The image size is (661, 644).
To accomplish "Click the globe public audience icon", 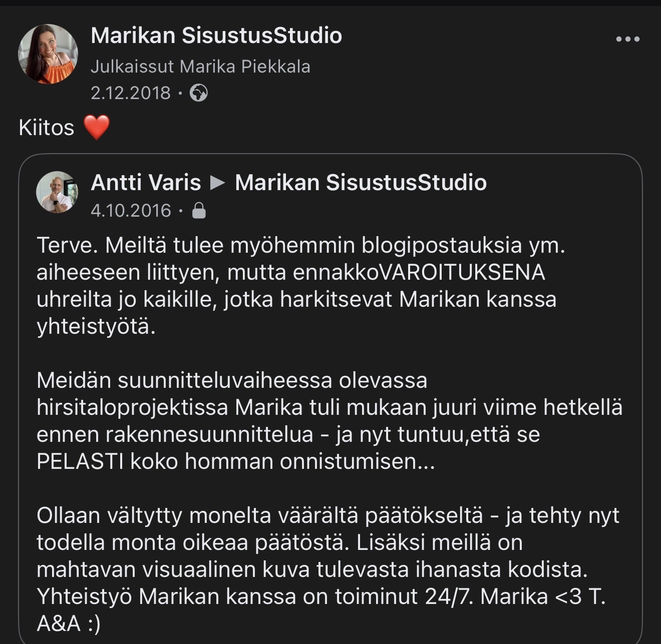I will (x=199, y=93).
